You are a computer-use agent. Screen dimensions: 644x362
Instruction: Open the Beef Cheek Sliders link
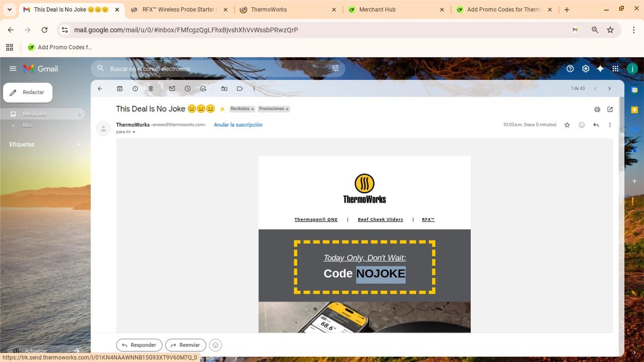tap(380, 219)
